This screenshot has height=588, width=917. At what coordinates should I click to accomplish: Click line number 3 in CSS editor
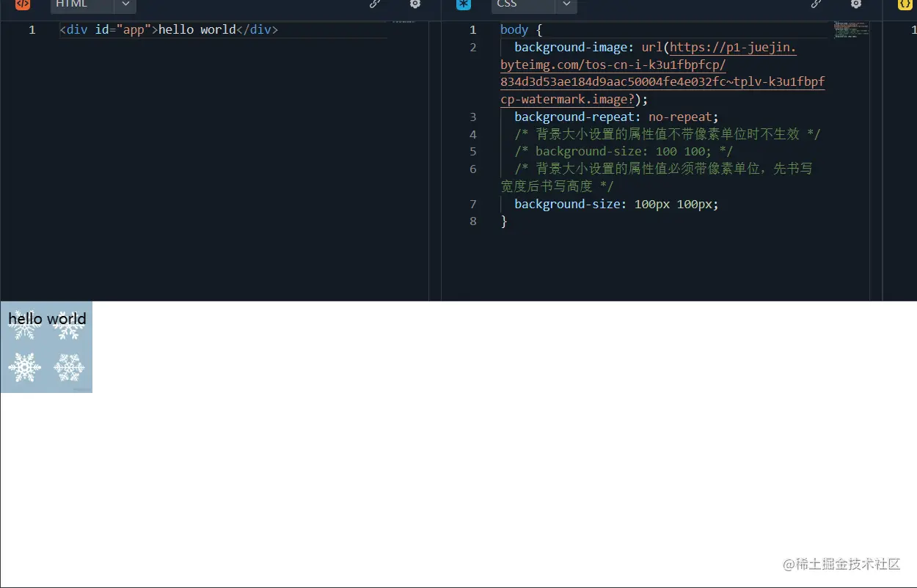click(x=473, y=117)
